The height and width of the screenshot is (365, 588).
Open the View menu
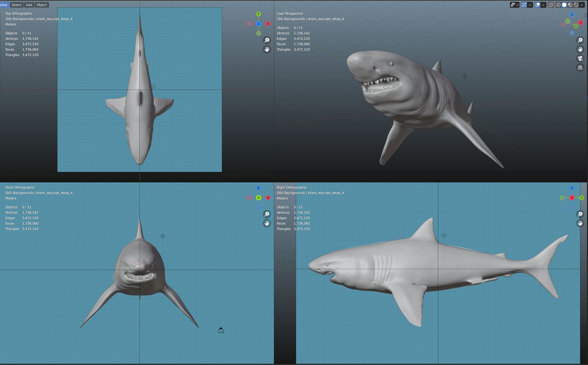pyautogui.click(x=4, y=5)
